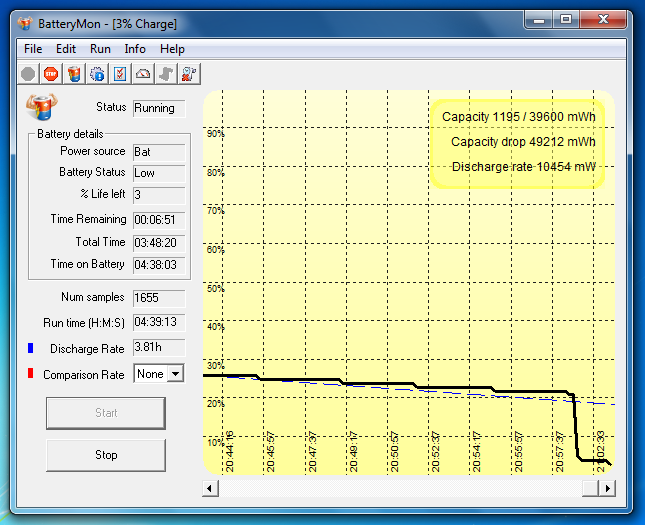Open the Run menu
The height and width of the screenshot is (525, 645).
(x=100, y=49)
